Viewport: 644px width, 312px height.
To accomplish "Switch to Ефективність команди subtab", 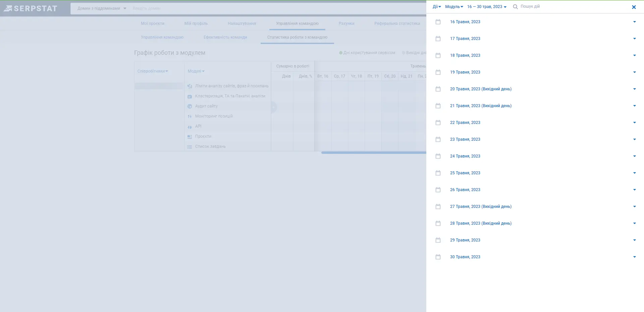I will click(x=225, y=37).
